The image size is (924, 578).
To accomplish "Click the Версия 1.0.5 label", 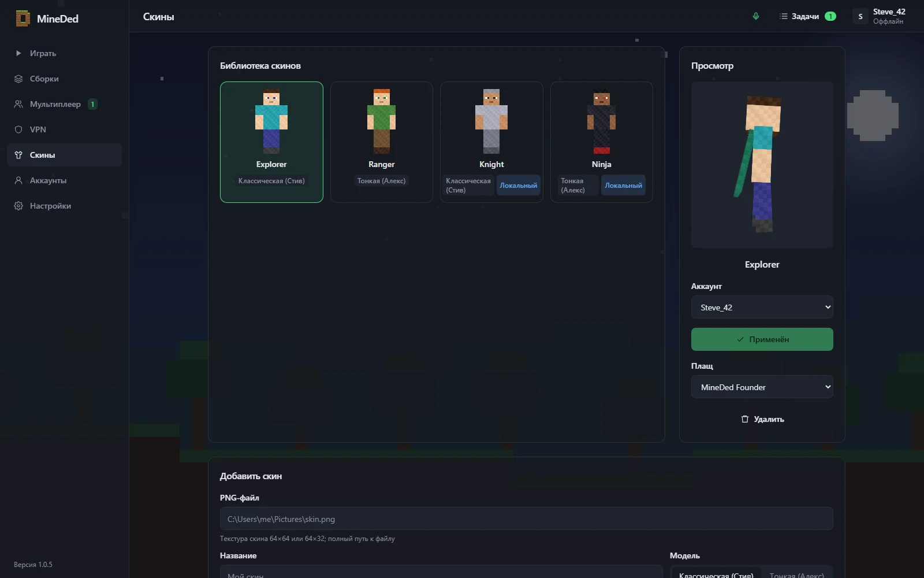I will (x=33, y=565).
